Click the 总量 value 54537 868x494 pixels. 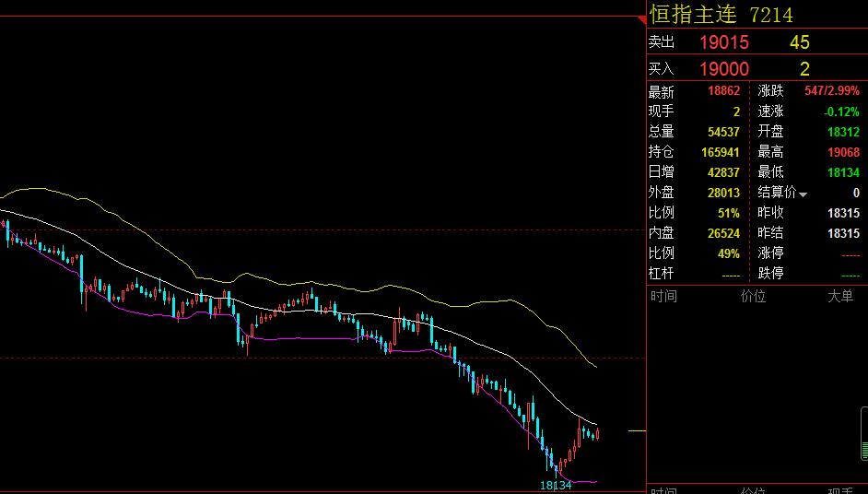click(723, 132)
